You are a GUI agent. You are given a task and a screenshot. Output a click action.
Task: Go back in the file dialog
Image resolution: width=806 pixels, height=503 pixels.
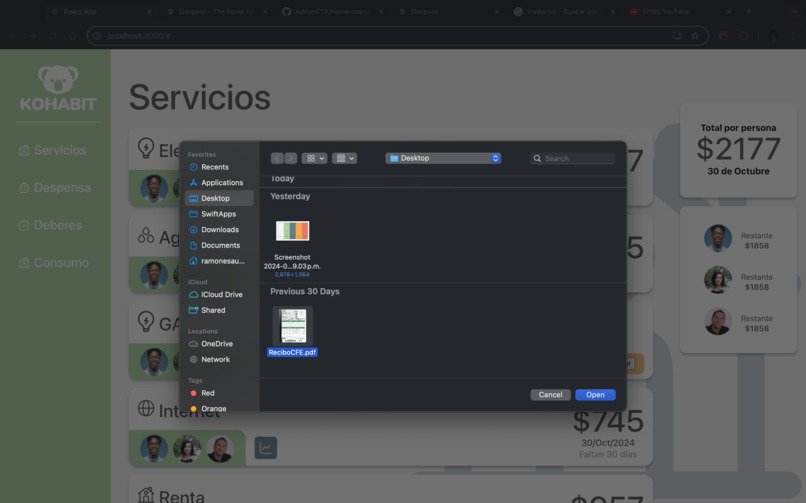click(x=277, y=158)
